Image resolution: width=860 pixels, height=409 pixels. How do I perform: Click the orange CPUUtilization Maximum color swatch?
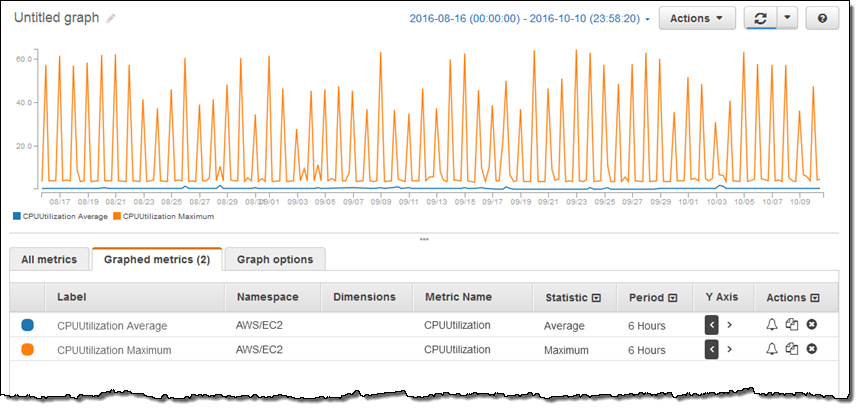tap(28, 349)
